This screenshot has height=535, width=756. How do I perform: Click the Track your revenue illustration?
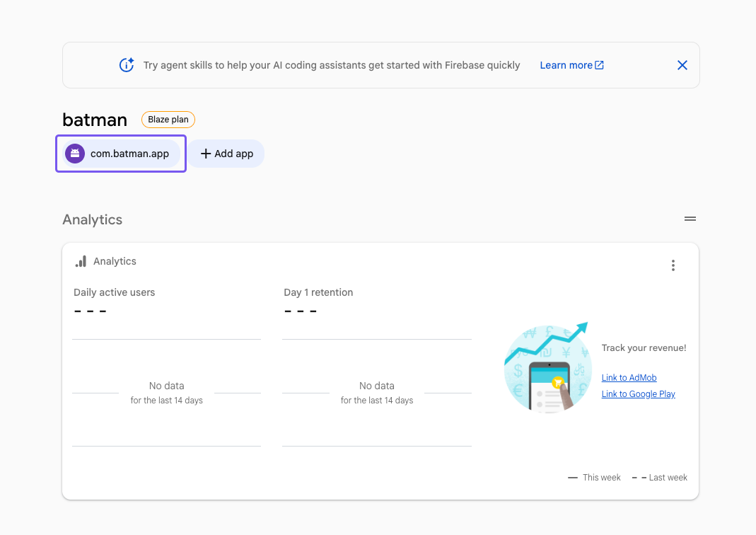pos(547,367)
